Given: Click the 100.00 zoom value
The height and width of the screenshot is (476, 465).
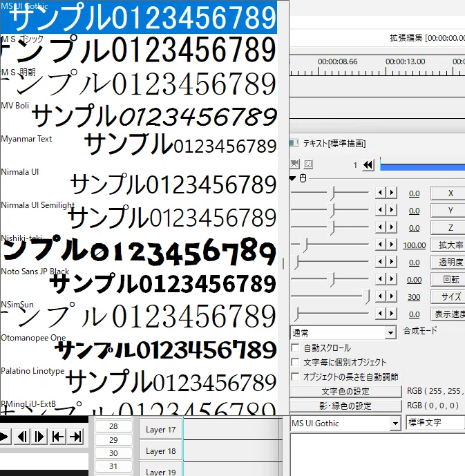Looking at the screenshot, I should pos(415,245).
